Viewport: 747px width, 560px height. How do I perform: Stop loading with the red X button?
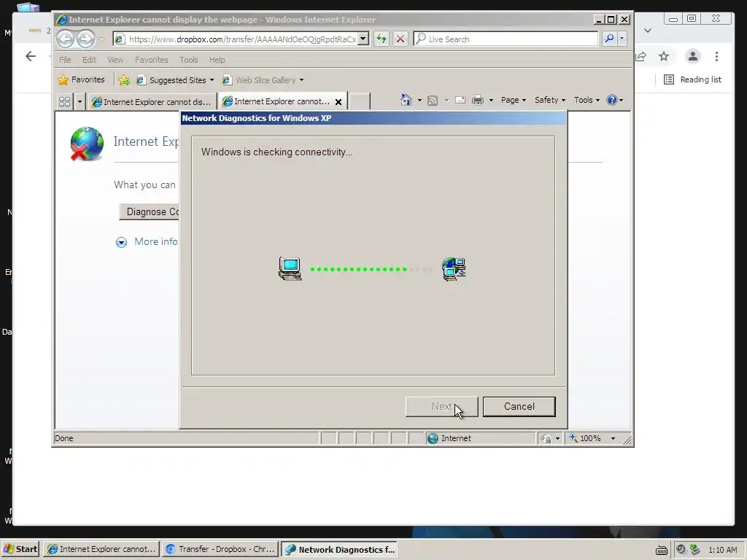400,39
